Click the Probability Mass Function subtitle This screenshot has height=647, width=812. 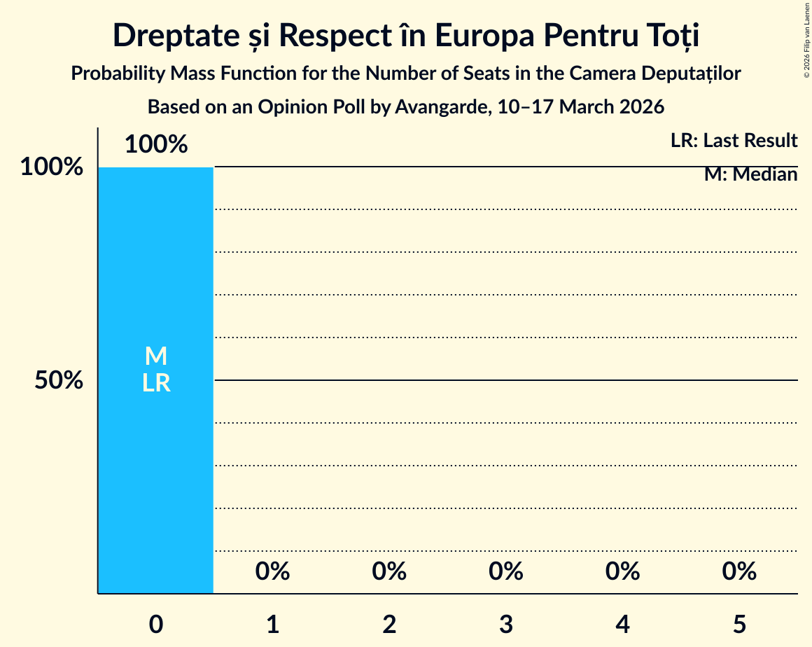click(x=406, y=74)
